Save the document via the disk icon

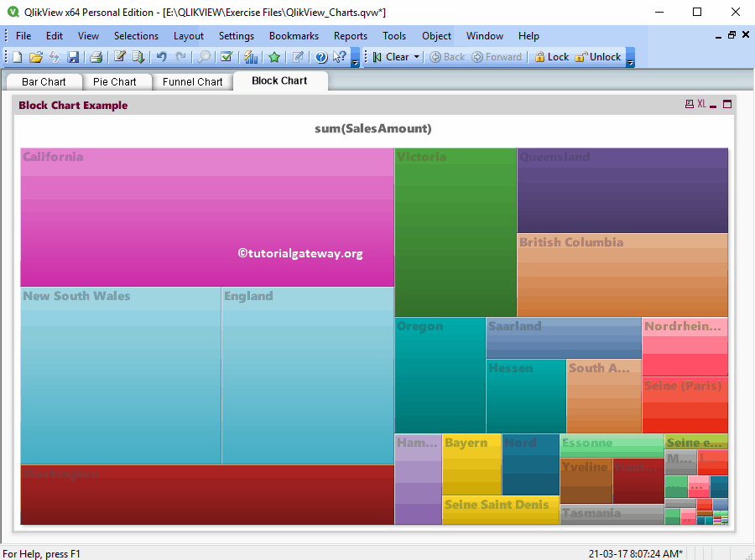click(x=74, y=56)
